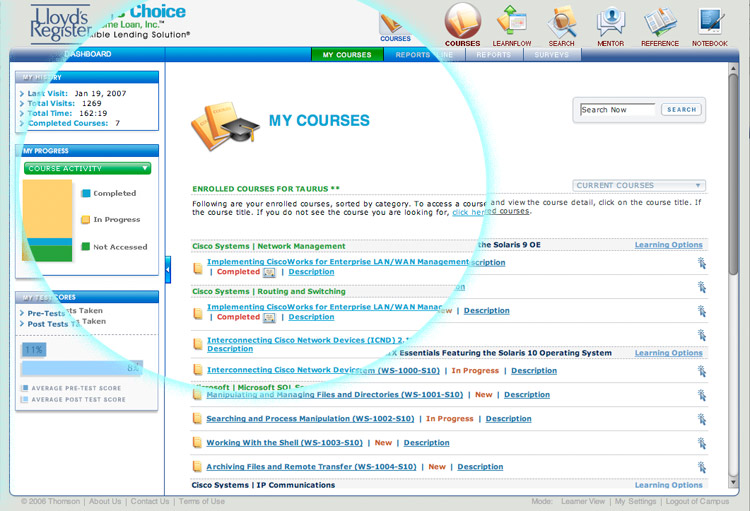
Task: Click the arrow beside Completed Courses
Action: coord(22,123)
